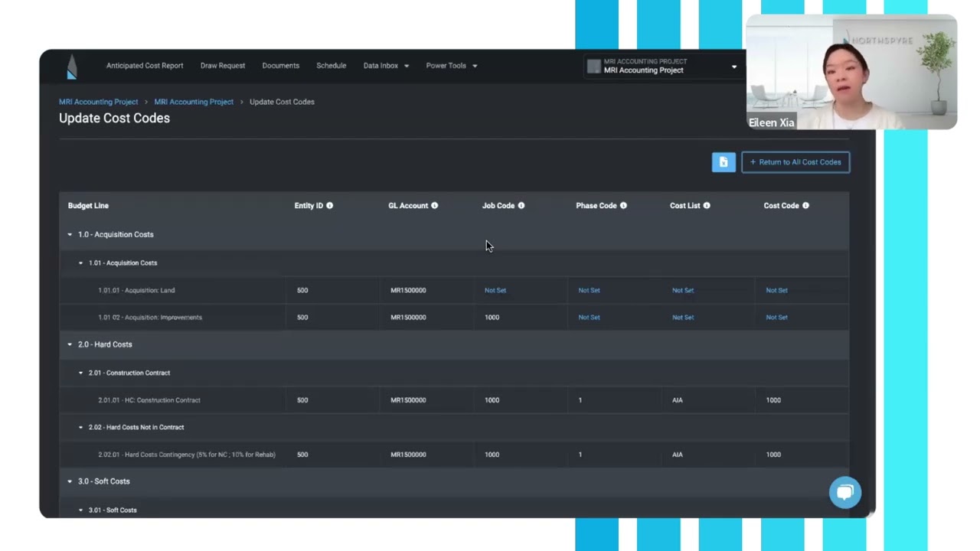
Task: Select 1.01.02 - Acquisition: Improvements budget line
Action: pyautogui.click(x=150, y=318)
